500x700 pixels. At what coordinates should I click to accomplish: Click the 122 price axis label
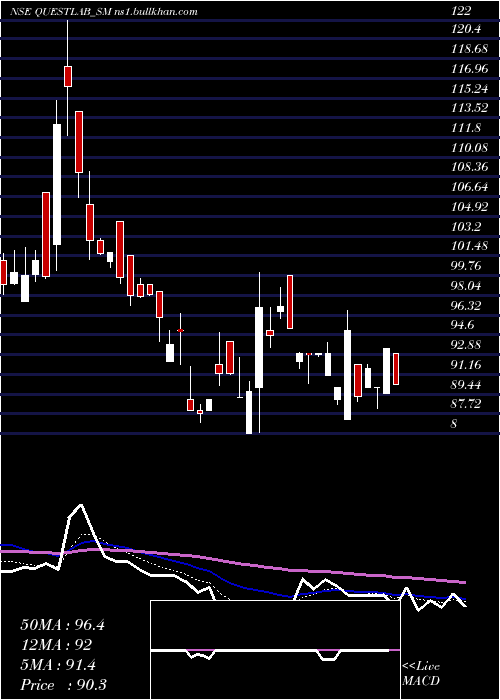461,12
